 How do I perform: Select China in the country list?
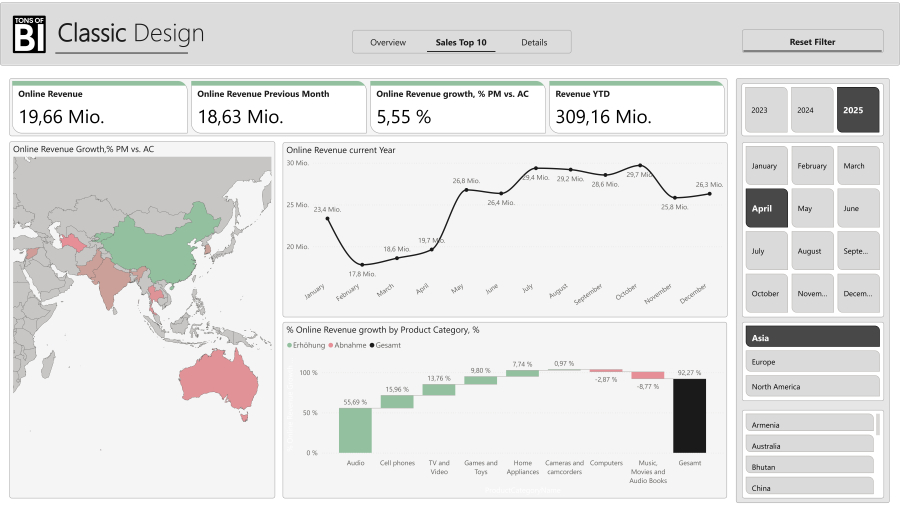pyautogui.click(x=810, y=488)
